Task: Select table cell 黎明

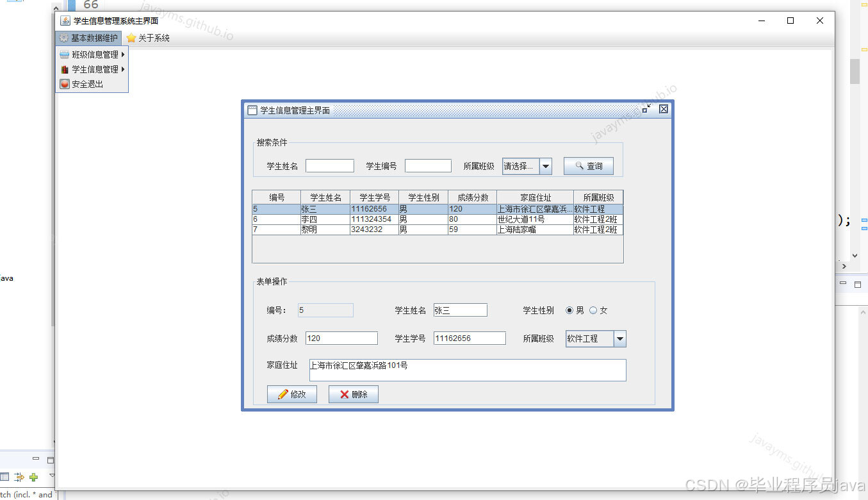Action: click(325, 229)
